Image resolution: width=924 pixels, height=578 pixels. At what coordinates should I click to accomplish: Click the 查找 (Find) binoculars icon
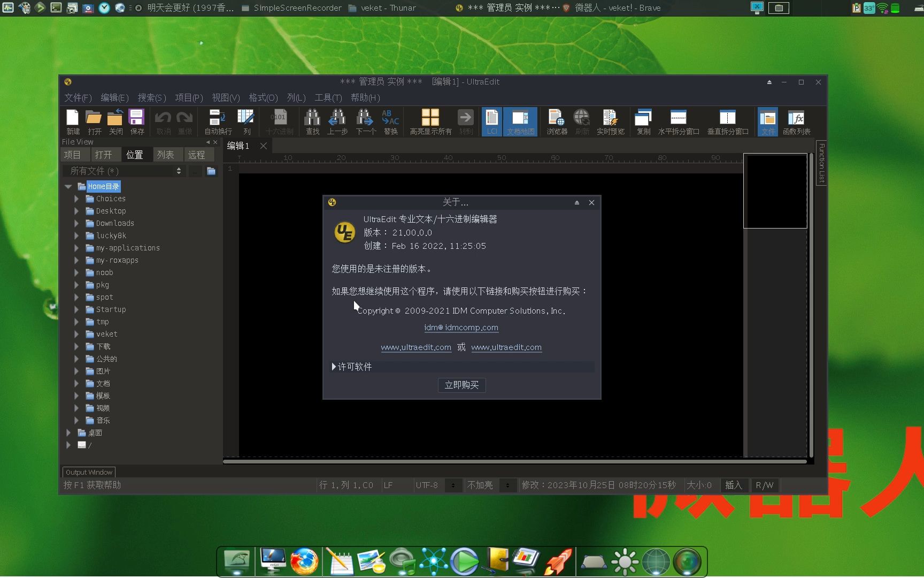312,121
